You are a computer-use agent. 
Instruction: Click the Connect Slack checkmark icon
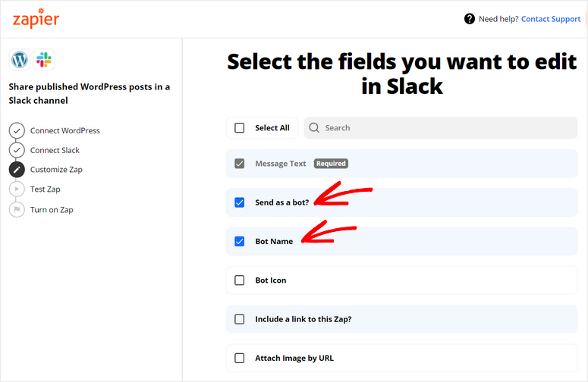pyautogui.click(x=17, y=150)
